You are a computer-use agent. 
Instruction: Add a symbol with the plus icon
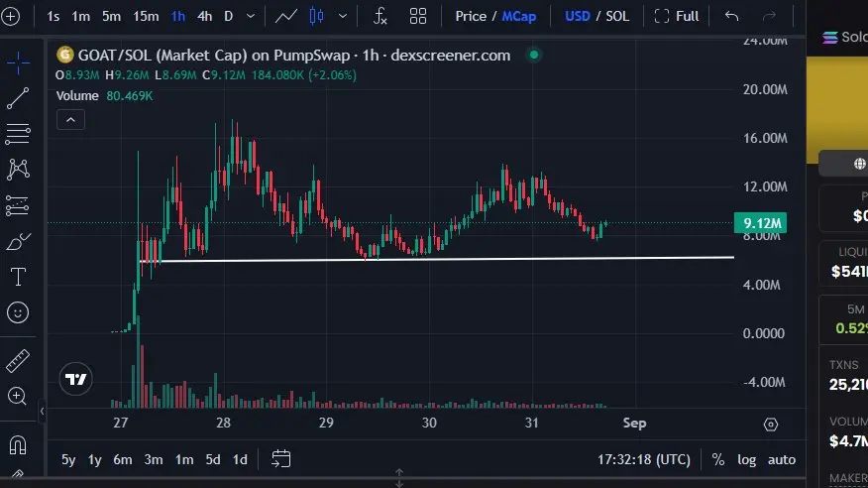(x=11, y=16)
